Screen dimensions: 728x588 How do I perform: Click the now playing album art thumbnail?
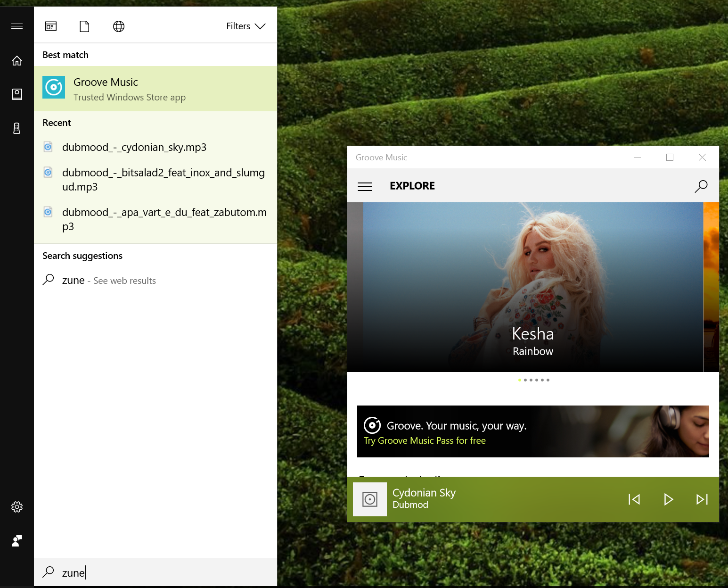click(x=370, y=499)
